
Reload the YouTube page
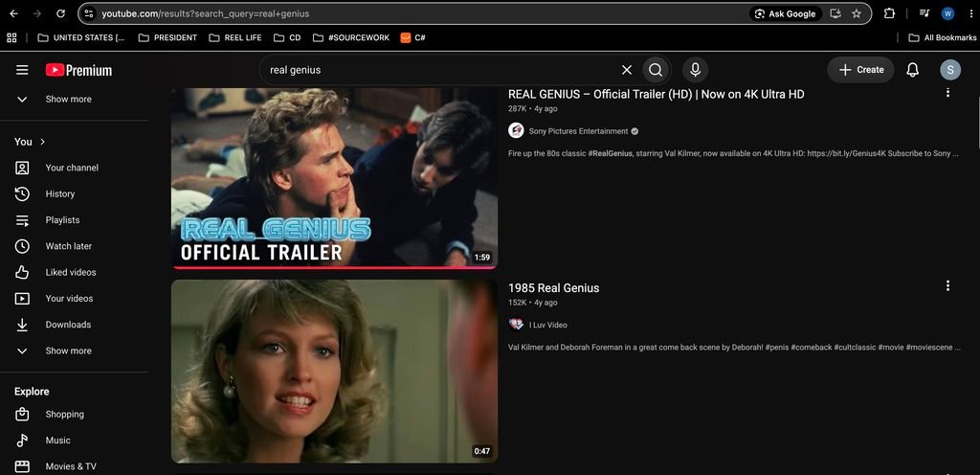click(60, 13)
